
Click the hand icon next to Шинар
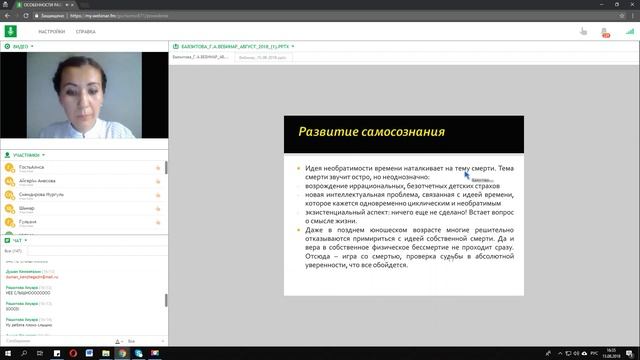[x=158, y=209]
